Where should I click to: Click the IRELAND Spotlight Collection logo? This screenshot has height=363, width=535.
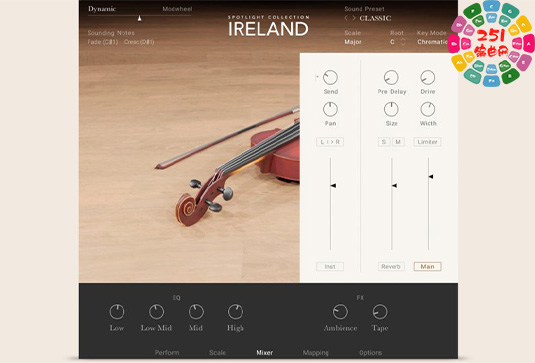(269, 26)
